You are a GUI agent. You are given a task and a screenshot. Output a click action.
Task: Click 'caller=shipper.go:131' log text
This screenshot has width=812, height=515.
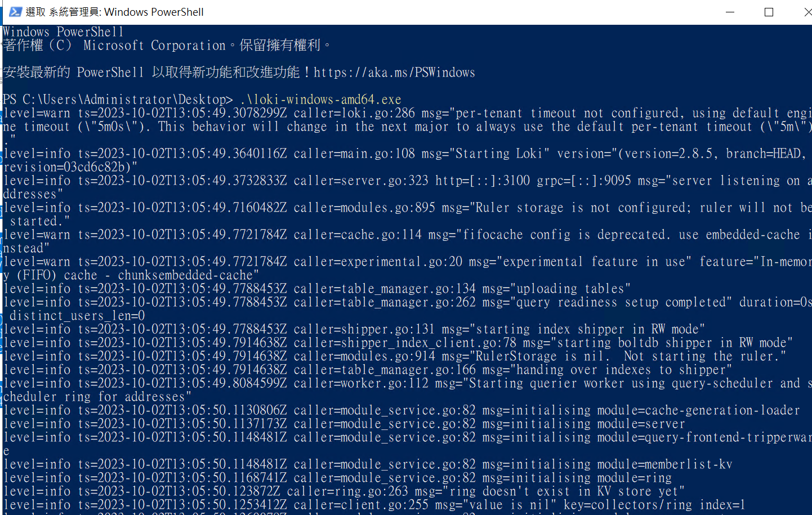click(364, 329)
